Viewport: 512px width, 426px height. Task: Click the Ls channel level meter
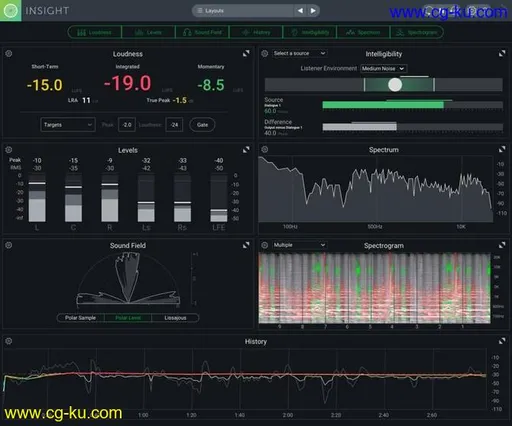[x=146, y=198]
